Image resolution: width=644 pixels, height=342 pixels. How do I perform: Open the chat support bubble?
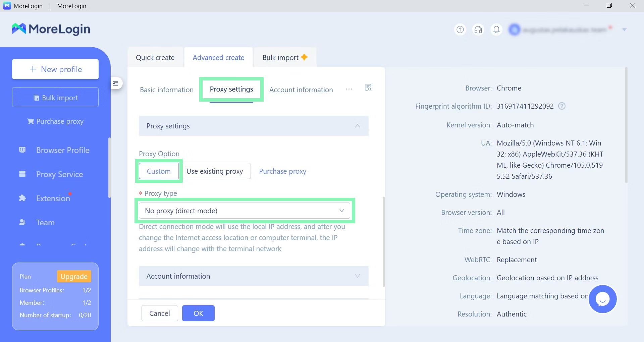[x=602, y=299]
